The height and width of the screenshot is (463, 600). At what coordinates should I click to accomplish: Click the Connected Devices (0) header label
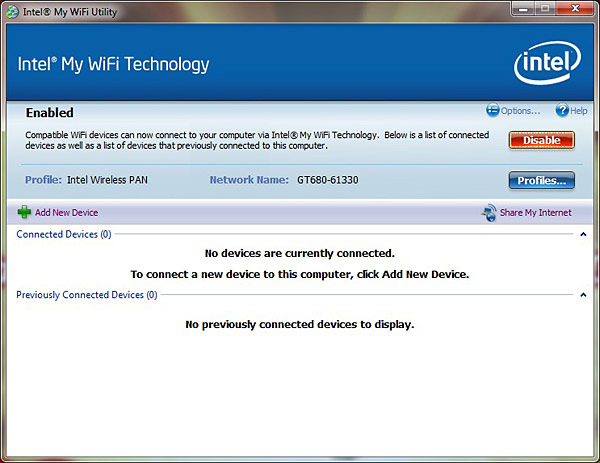pos(64,235)
